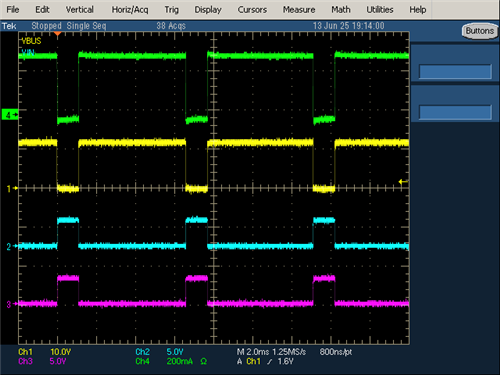Screen dimensions: 500x375
Task: Open the Display menu
Action: (208, 10)
